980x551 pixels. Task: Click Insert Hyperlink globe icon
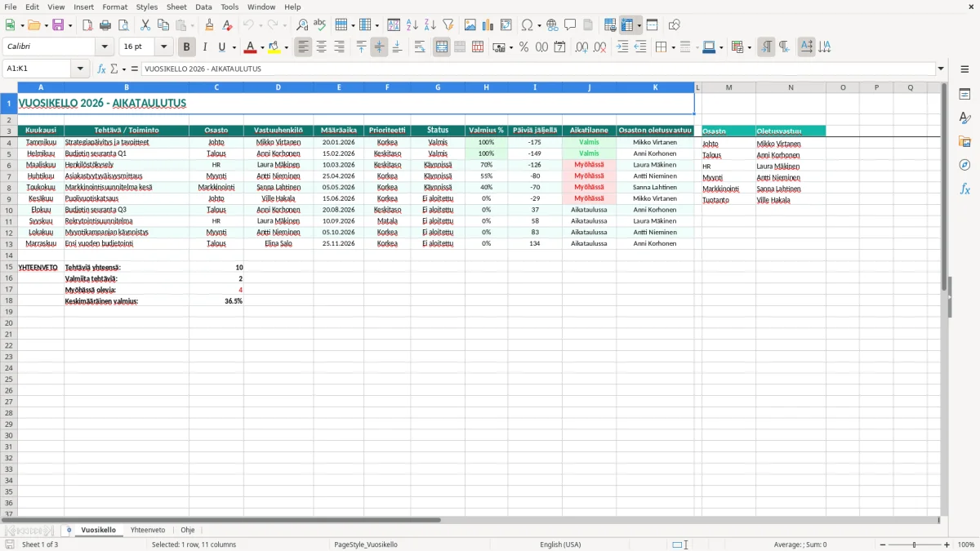click(x=552, y=25)
